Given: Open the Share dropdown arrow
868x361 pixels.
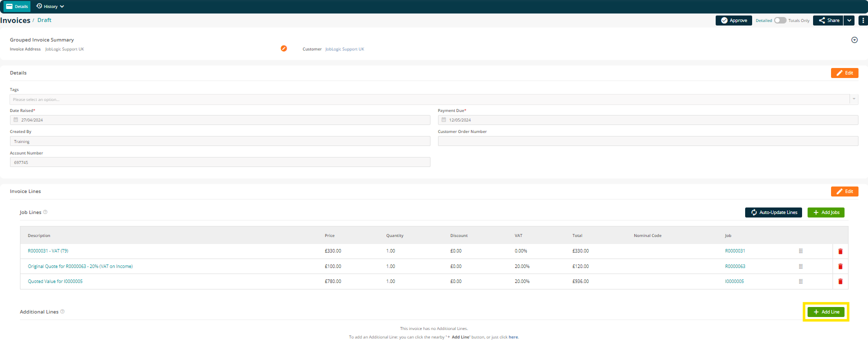Looking at the screenshot, I should [x=849, y=20].
